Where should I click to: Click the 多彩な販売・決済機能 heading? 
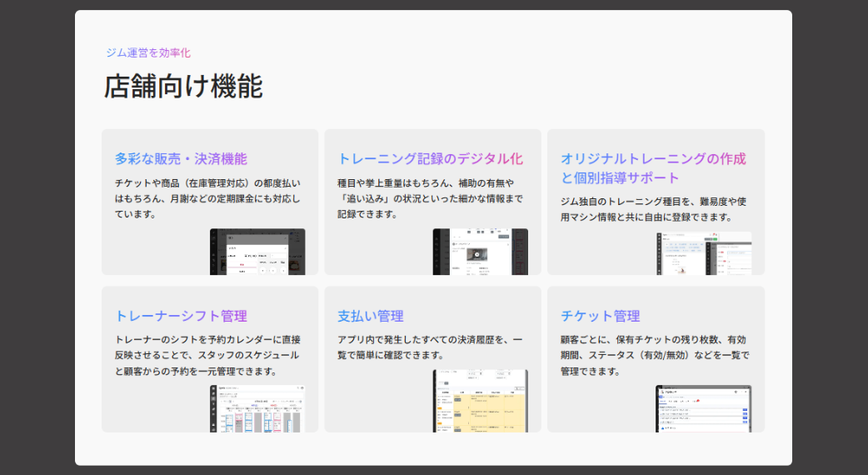coord(181,159)
